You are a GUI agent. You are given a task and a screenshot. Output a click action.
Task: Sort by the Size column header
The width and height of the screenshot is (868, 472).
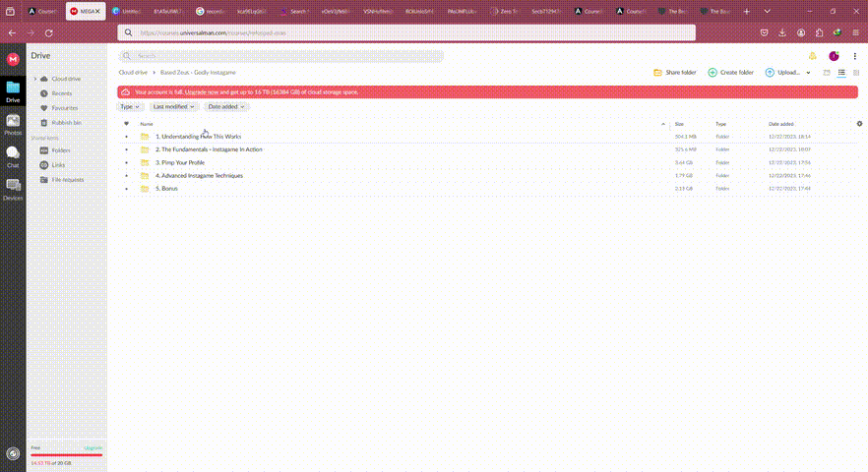tap(679, 124)
